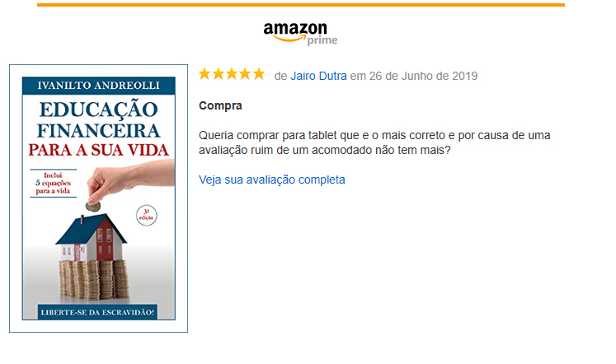Click the word prime in the logo
The width and height of the screenshot is (616, 364).
(322, 40)
